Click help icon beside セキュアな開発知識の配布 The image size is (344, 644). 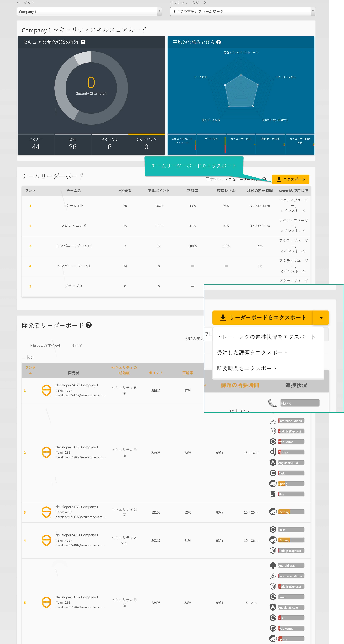(83, 42)
